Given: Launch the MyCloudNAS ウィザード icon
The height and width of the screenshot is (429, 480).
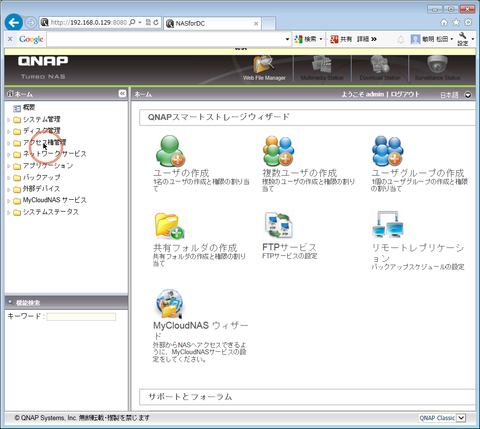Looking at the screenshot, I should pyautogui.click(x=169, y=304).
